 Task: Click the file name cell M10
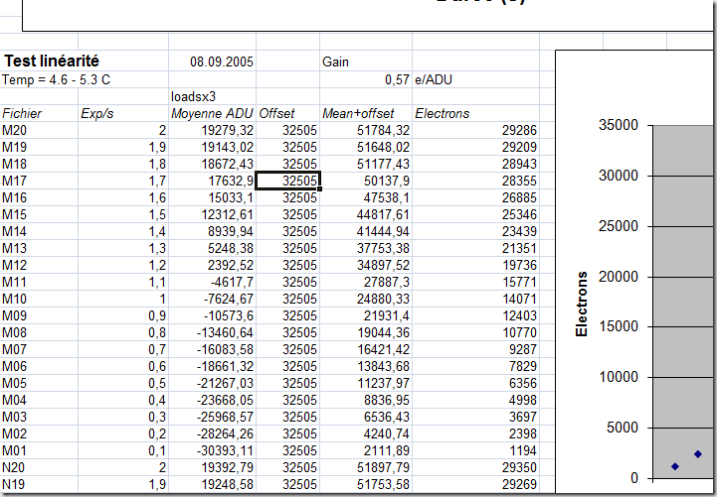[15, 299]
